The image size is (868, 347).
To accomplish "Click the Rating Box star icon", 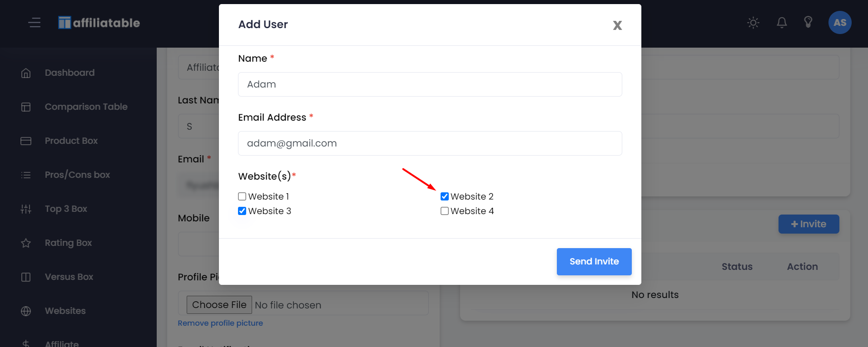I will click(x=26, y=243).
